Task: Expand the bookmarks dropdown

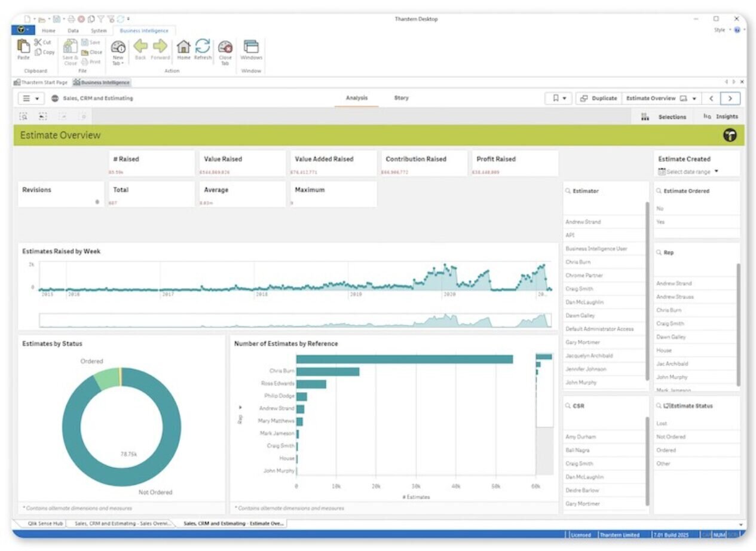Action: tap(559, 99)
